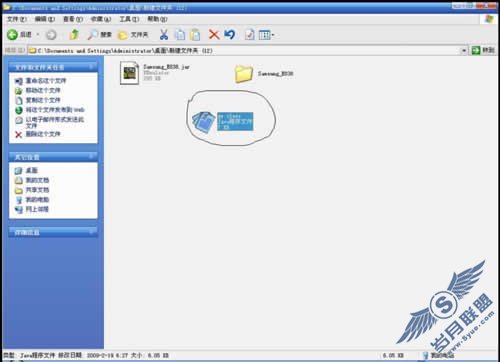Open the File menu
This screenshot has width=500, height=362.
pyautogui.click(x=17, y=19)
